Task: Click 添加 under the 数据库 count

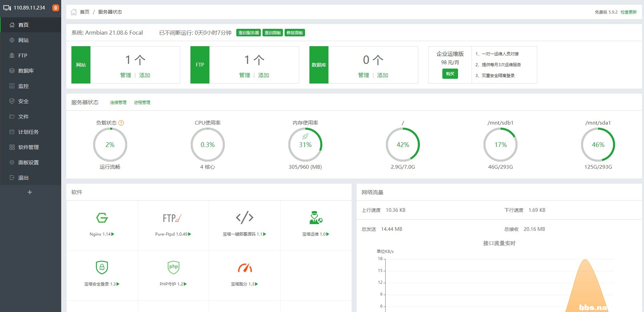Action: click(383, 75)
